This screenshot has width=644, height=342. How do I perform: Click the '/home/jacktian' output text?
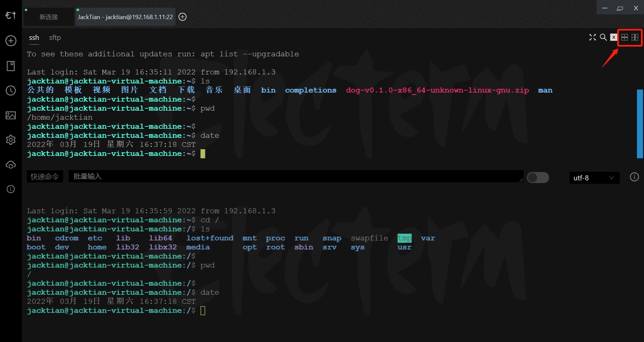[60, 117]
